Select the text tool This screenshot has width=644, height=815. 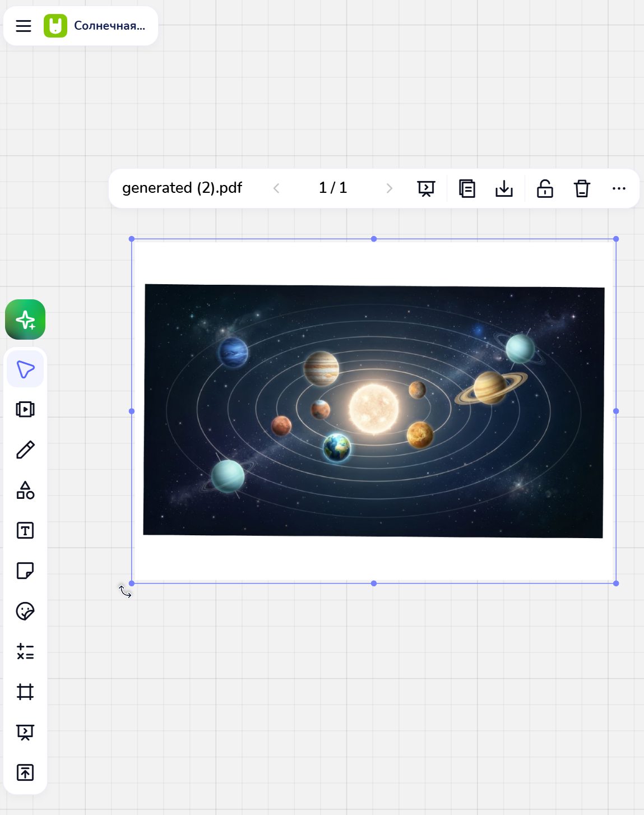click(x=25, y=530)
